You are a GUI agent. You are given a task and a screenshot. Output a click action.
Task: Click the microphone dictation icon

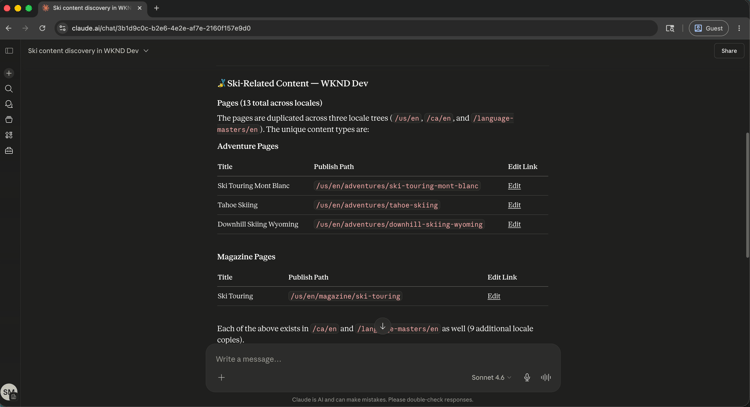[527, 377]
